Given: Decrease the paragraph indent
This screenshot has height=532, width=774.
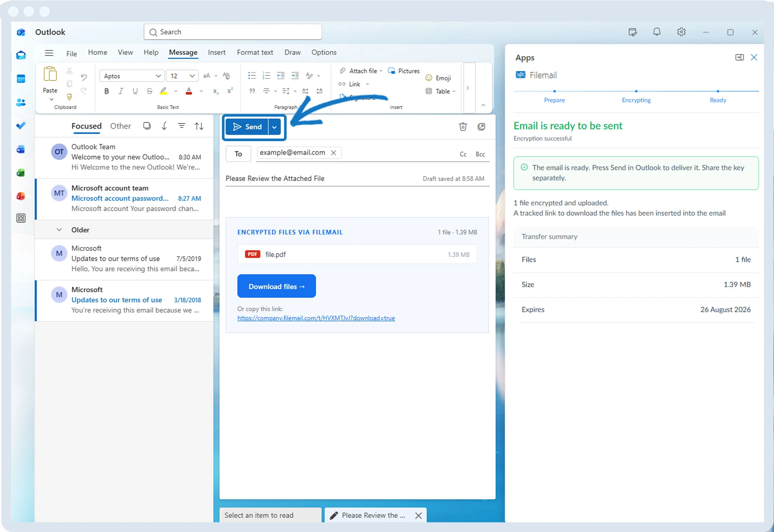Looking at the screenshot, I should pyautogui.click(x=280, y=76).
